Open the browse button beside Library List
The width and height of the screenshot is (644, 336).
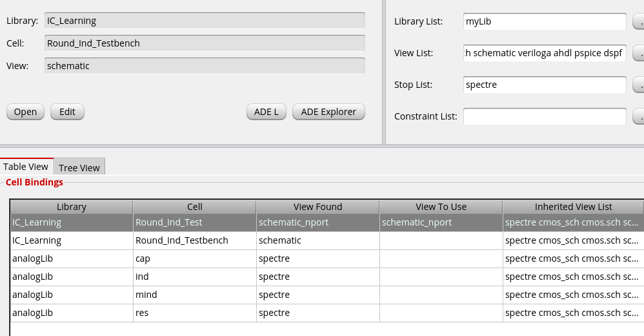coord(639,21)
